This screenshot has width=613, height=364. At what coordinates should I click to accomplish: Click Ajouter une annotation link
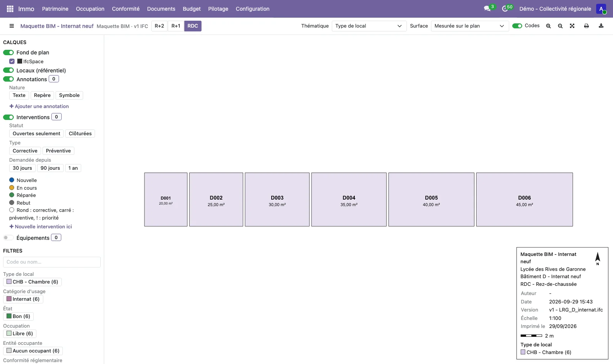tap(39, 107)
